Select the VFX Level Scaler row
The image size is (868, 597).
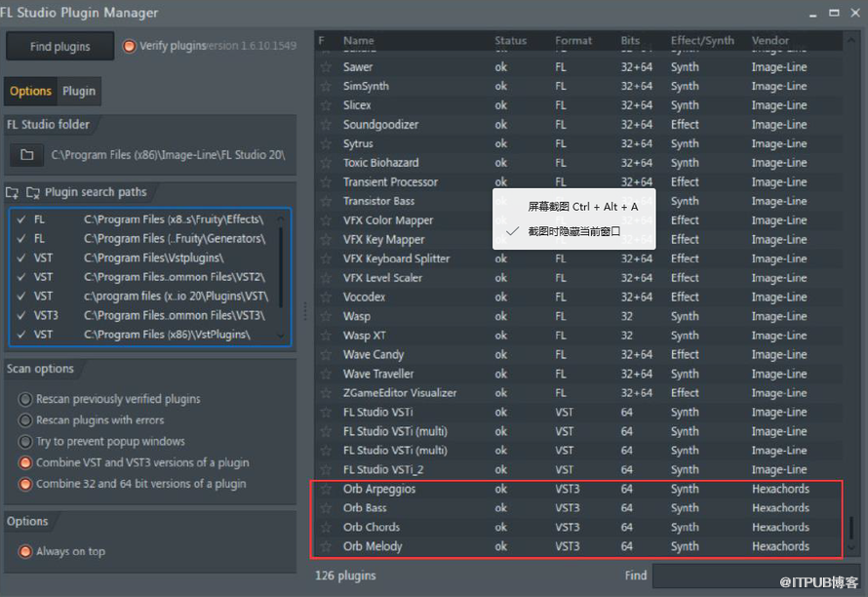(578, 278)
